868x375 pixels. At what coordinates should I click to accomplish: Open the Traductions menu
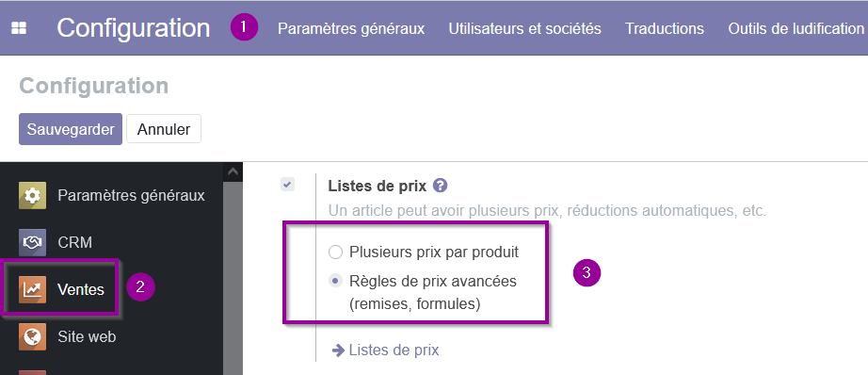pyautogui.click(x=665, y=28)
